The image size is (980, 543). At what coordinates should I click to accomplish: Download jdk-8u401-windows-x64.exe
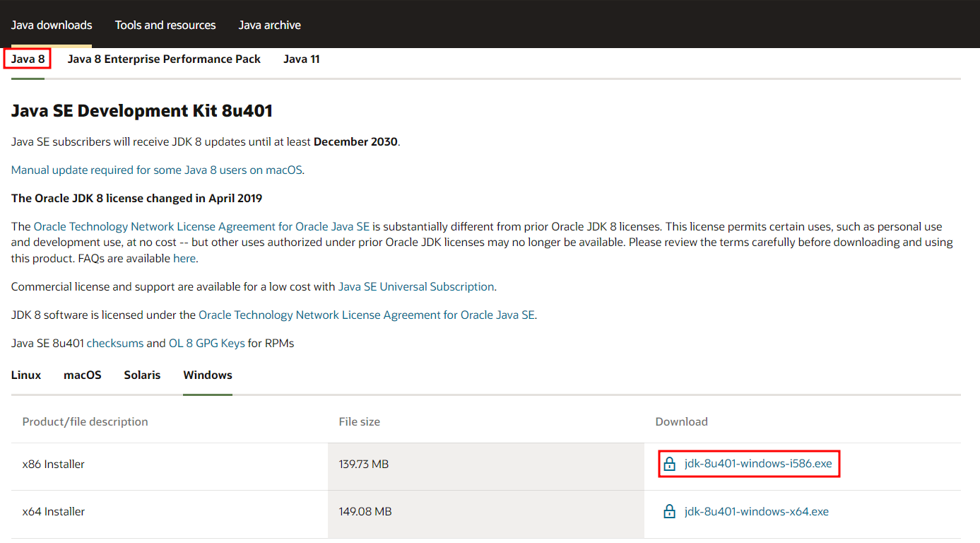[x=757, y=511]
